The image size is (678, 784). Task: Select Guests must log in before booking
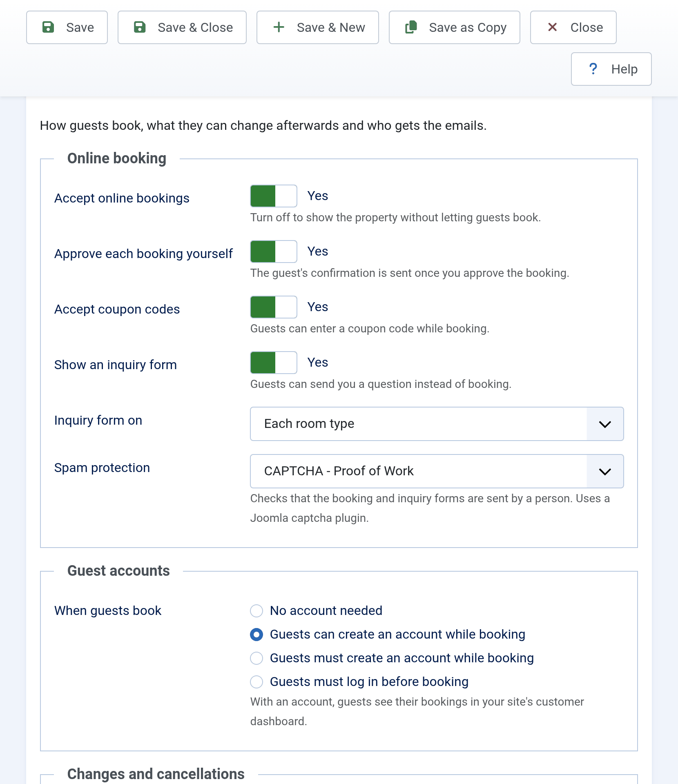point(256,682)
